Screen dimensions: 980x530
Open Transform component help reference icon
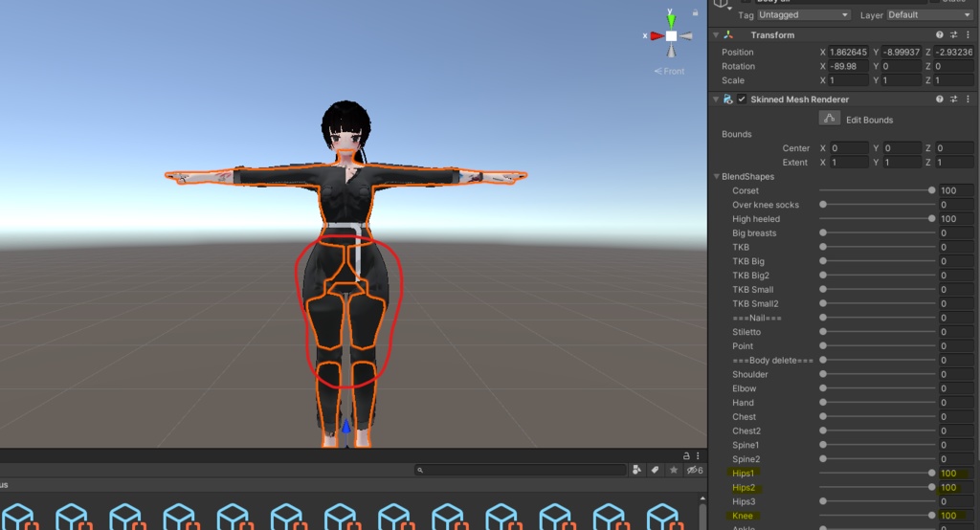pos(940,35)
